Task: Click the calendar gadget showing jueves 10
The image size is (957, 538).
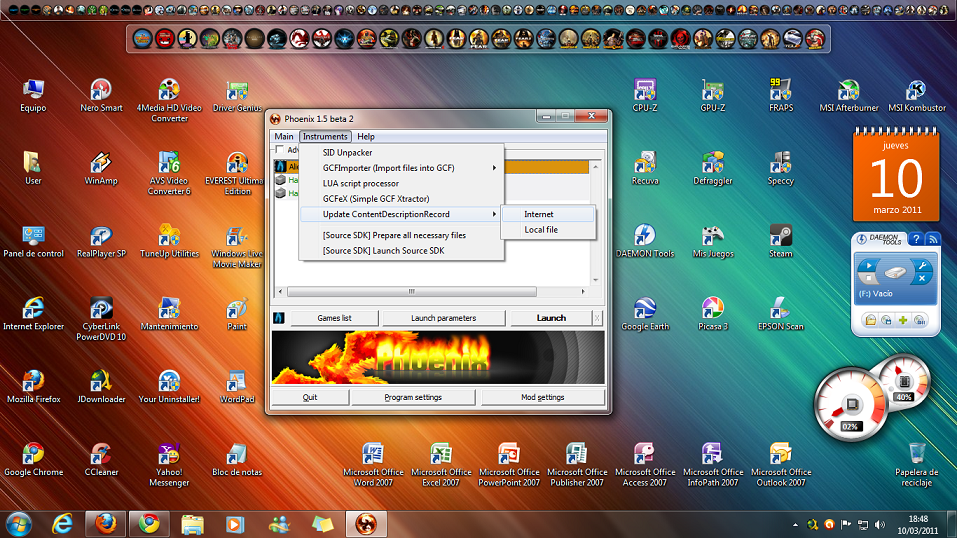Action: [x=895, y=176]
